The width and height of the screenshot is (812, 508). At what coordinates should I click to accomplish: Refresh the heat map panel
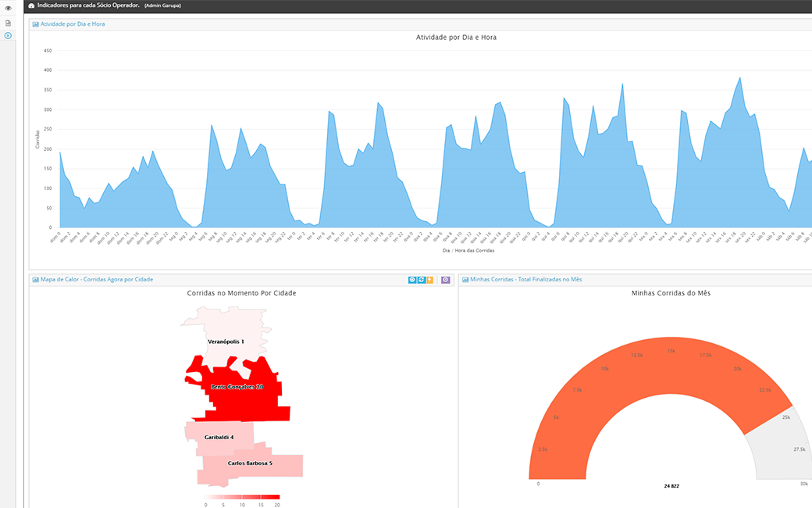pos(421,280)
